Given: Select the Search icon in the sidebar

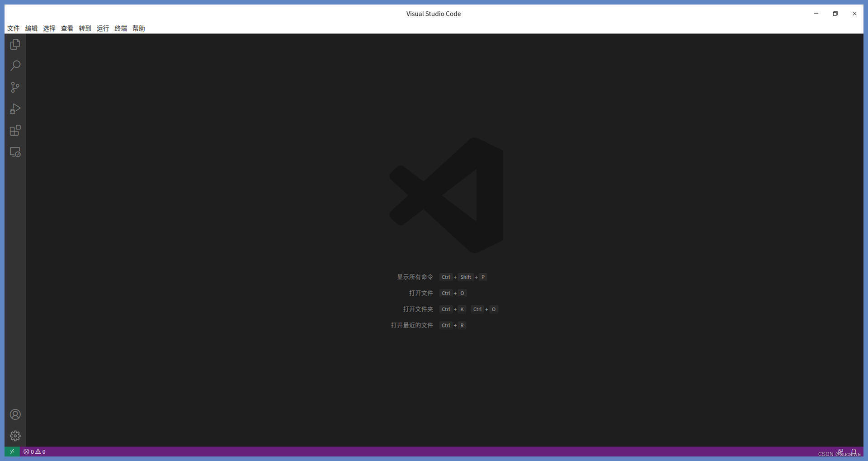Looking at the screenshot, I should point(15,66).
